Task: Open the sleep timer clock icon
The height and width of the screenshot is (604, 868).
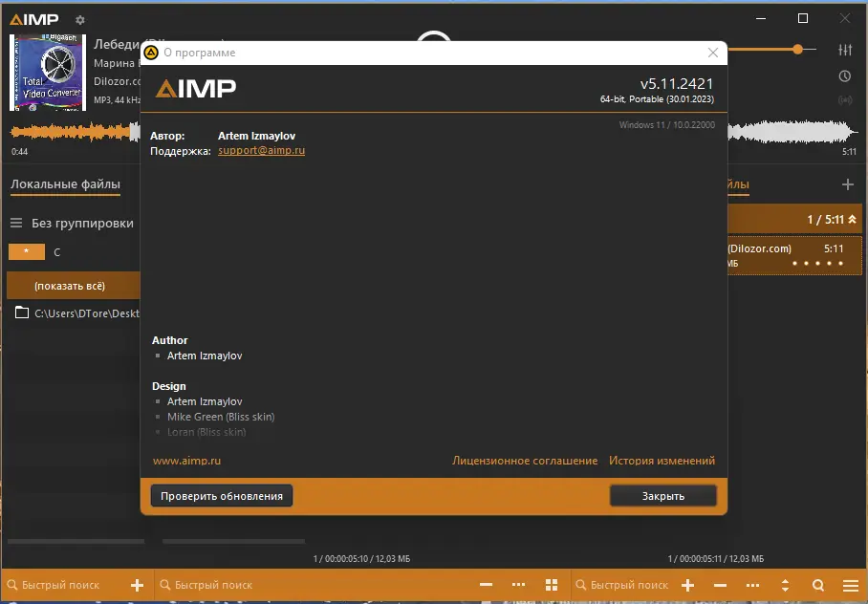Action: pos(845,76)
